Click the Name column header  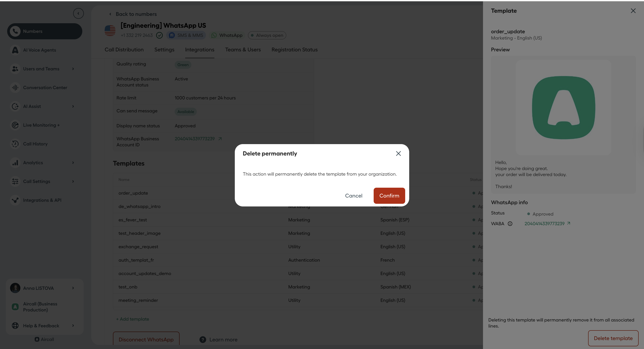point(124,179)
